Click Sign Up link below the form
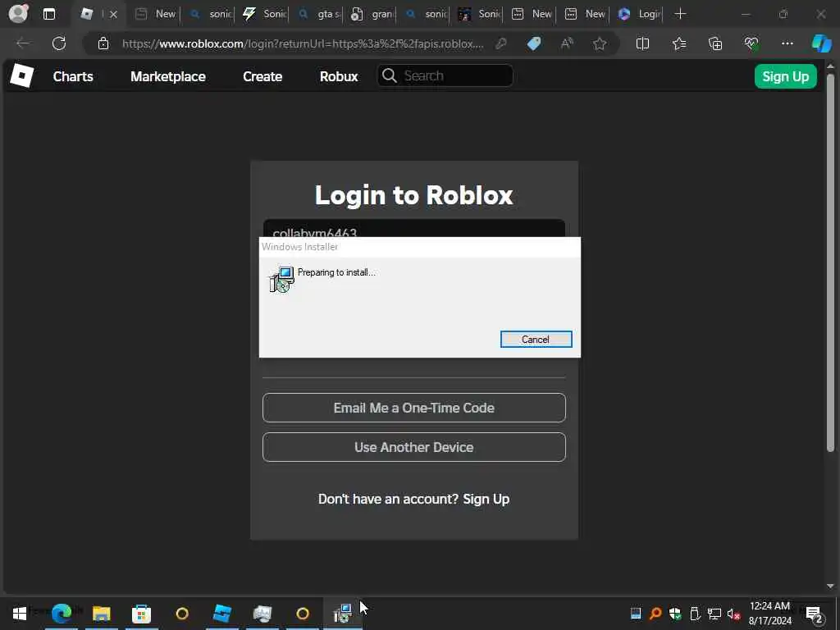This screenshot has width=840, height=630. point(486,499)
